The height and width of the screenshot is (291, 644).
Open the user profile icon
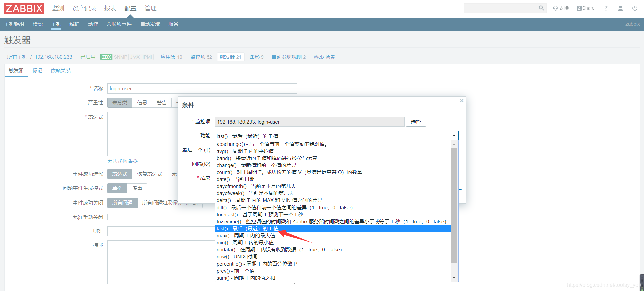coord(620,8)
